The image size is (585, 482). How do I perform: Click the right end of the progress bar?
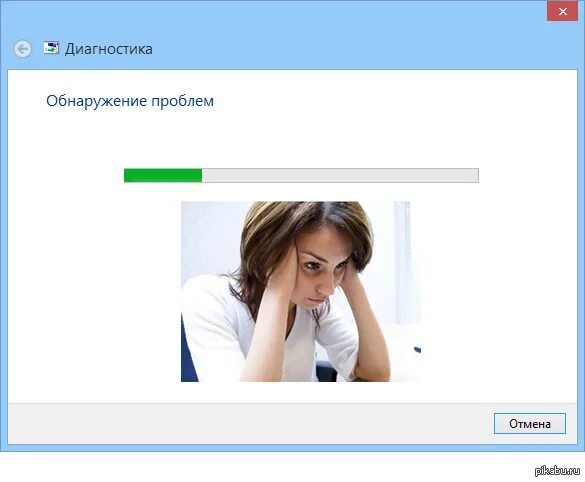pos(474,175)
